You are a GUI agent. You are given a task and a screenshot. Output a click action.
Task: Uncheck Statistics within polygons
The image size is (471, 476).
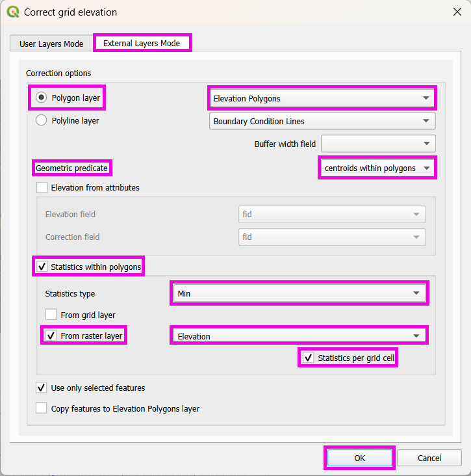pyautogui.click(x=43, y=267)
